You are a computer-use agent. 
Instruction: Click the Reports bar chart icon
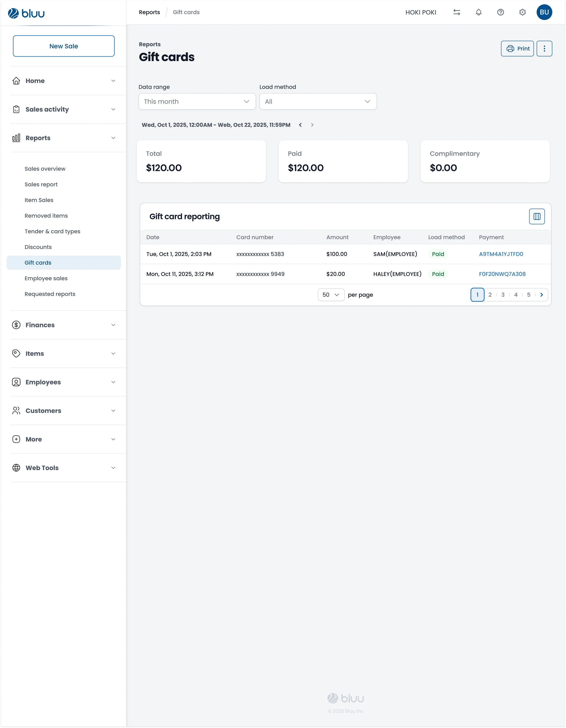coord(16,138)
